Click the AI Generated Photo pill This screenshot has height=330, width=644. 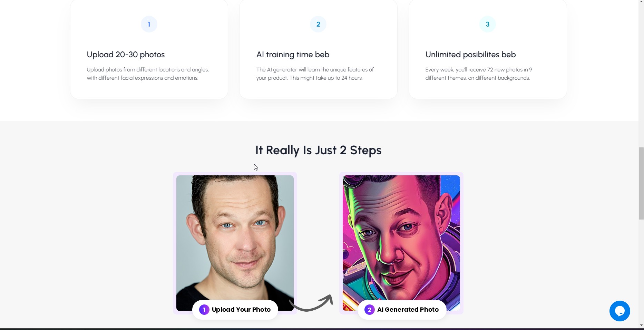click(402, 310)
